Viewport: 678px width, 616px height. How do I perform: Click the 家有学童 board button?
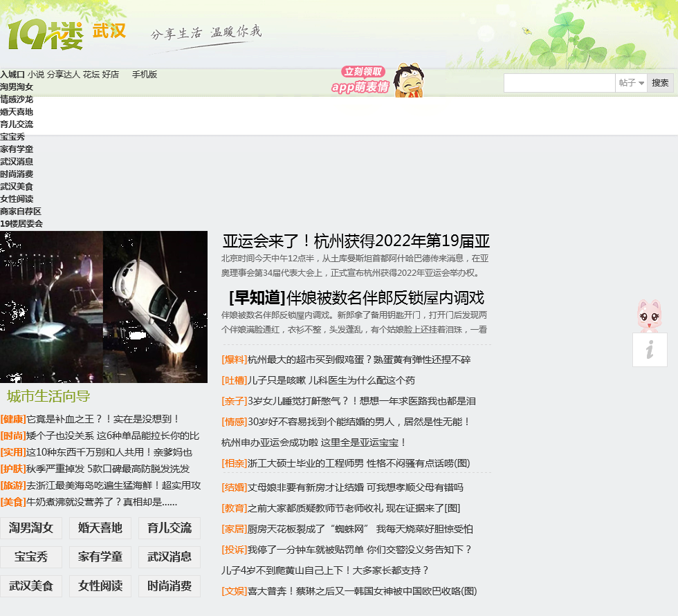click(100, 557)
